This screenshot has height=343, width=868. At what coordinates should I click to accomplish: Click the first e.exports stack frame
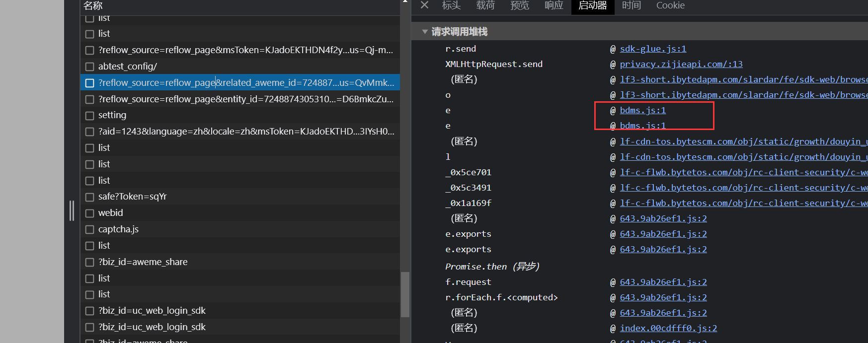[468, 234]
